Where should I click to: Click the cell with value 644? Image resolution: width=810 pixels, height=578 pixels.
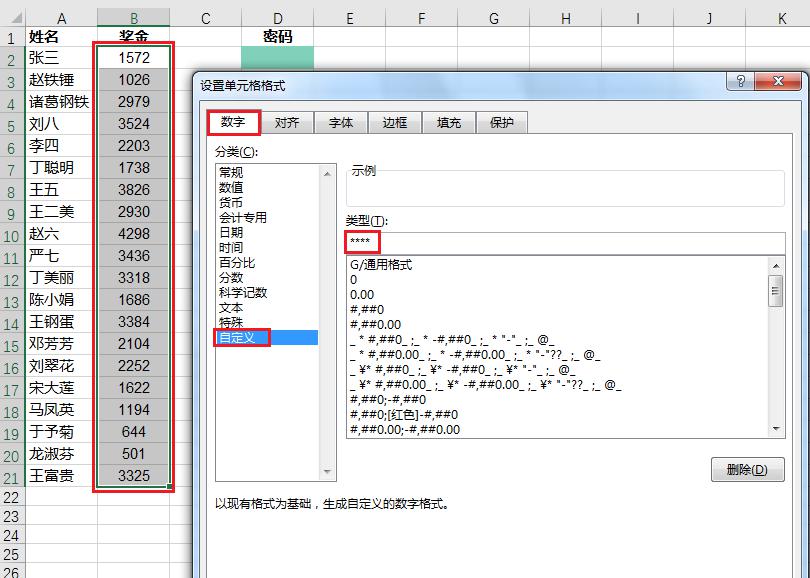point(134,432)
